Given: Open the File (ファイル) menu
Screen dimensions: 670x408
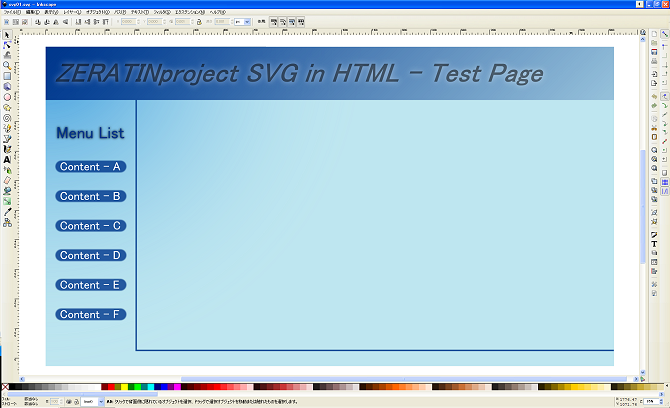Looking at the screenshot, I should click(x=12, y=12).
